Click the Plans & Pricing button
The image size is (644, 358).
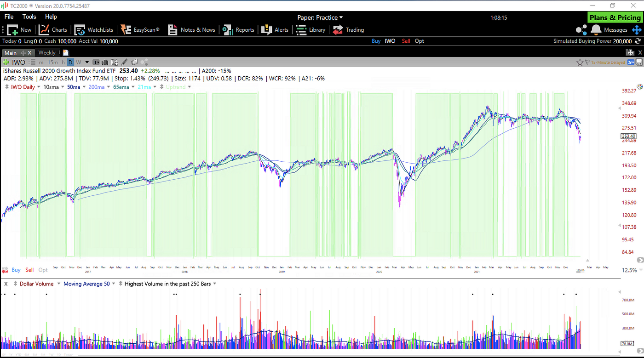pos(615,17)
